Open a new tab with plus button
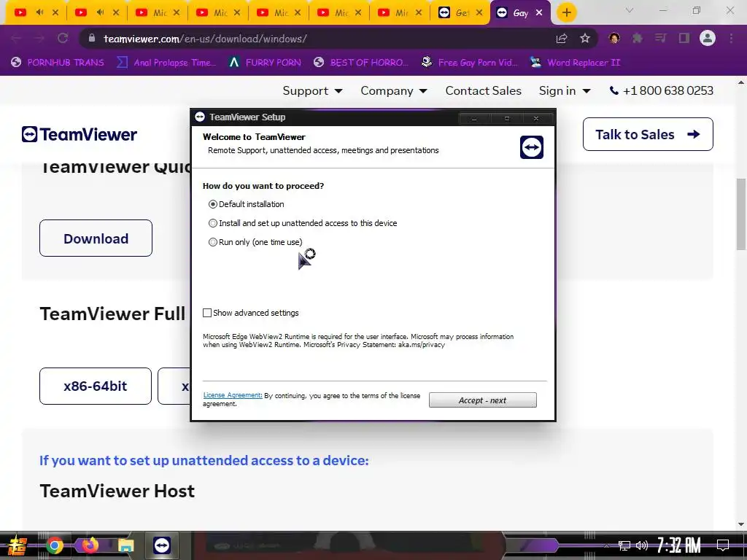This screenshot has width=747, height=560. point(566,13)
